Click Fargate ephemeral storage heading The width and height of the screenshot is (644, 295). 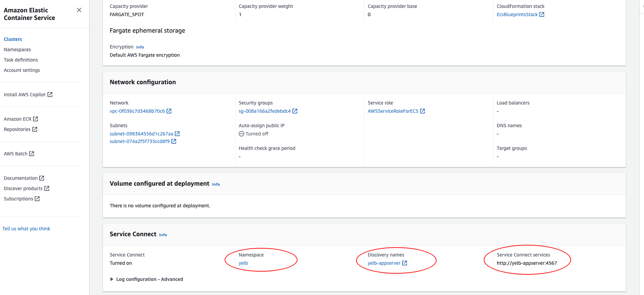click(x=147, y=31)
